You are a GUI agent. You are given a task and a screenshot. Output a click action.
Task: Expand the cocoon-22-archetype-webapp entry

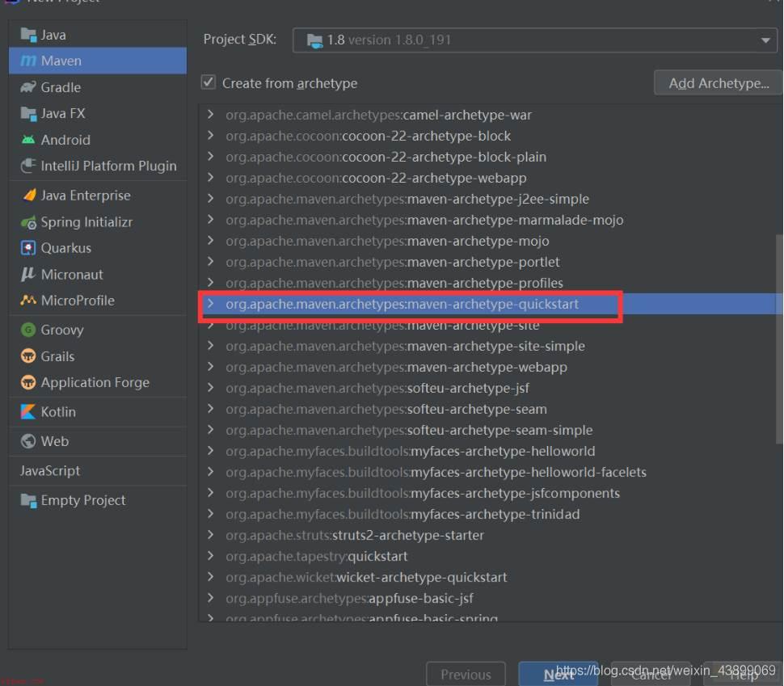[210, 178]
